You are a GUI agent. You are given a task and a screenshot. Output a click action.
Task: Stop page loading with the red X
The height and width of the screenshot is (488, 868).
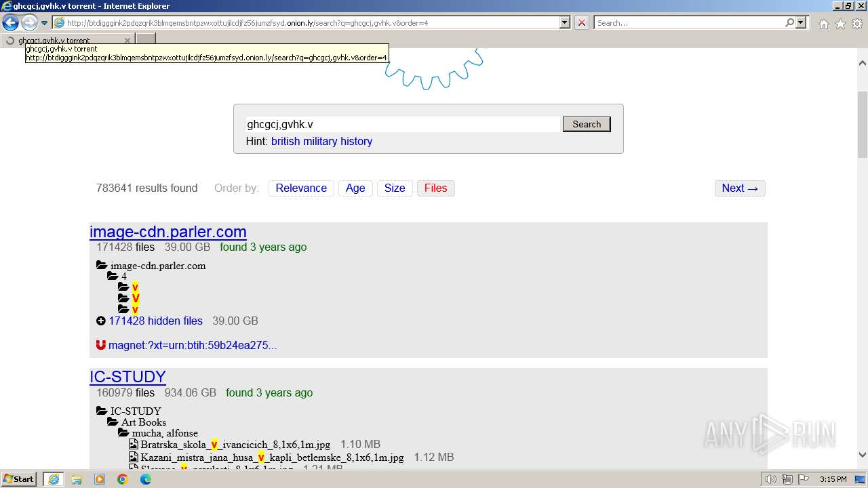tap(581, 22)
